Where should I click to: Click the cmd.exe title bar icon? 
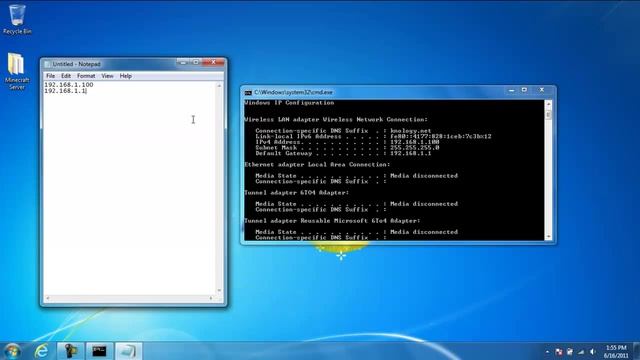[248, 93]
